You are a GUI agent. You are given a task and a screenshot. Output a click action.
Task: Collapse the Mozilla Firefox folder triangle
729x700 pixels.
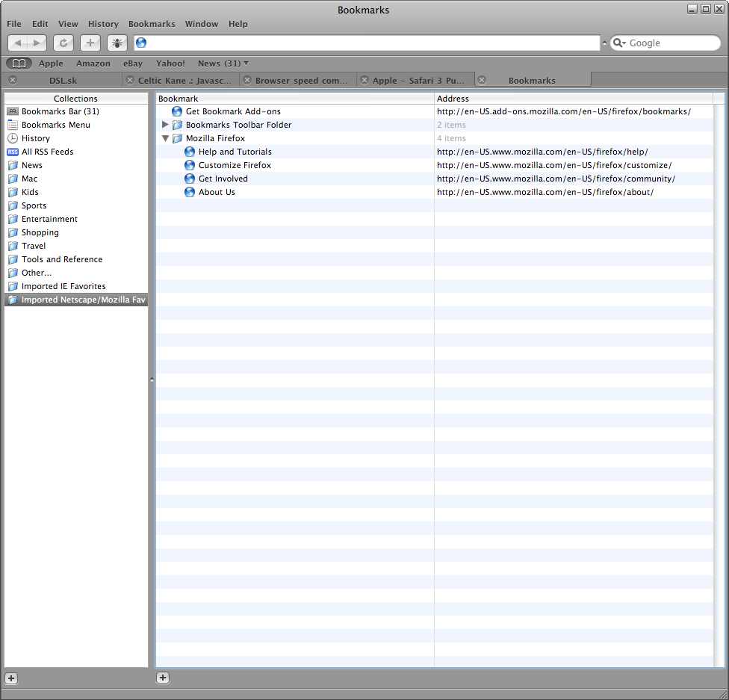click(165, 138)
